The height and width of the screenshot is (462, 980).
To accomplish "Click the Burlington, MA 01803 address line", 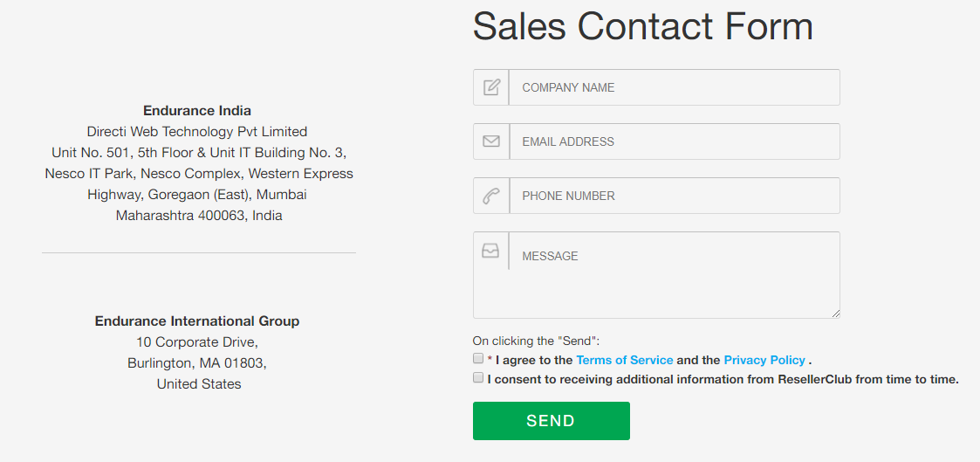I will (197, 363).
